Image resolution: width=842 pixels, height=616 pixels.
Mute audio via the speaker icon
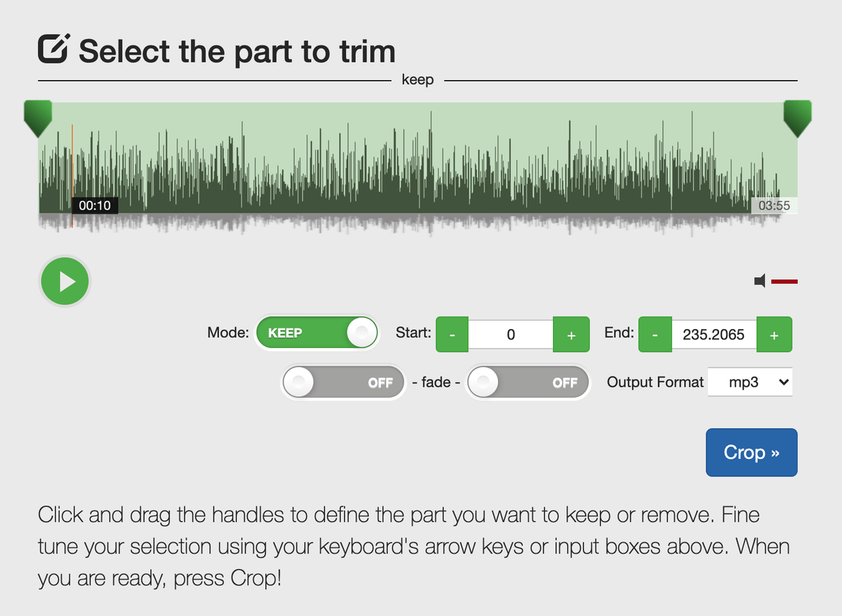[x=760, y=281]
